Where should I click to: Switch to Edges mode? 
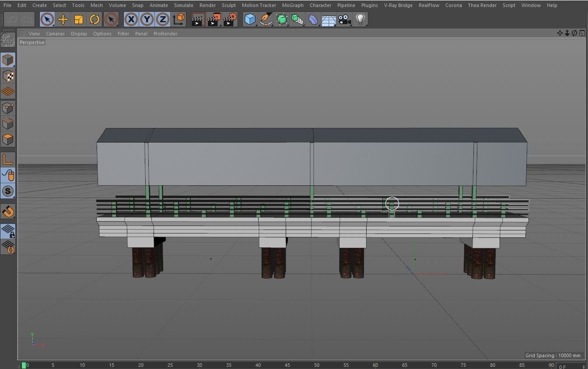[8, 124]
